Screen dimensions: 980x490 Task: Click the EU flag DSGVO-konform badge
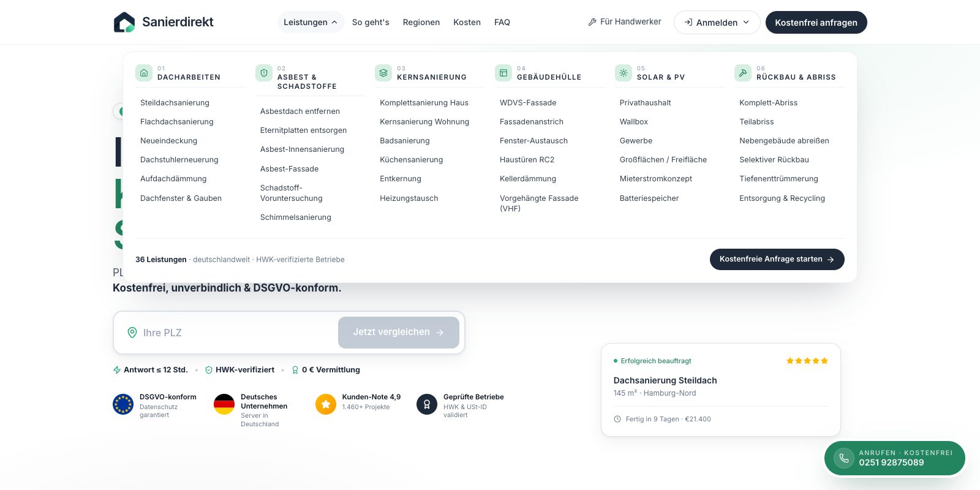click(123, 404)
